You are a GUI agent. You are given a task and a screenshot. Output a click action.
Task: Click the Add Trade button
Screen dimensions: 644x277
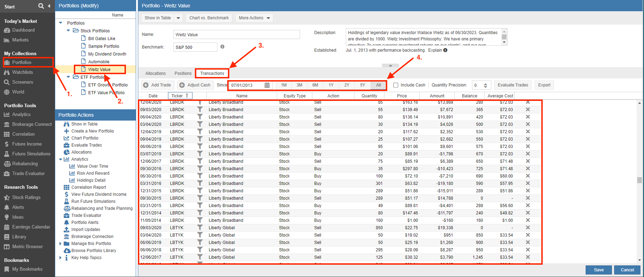157,85
